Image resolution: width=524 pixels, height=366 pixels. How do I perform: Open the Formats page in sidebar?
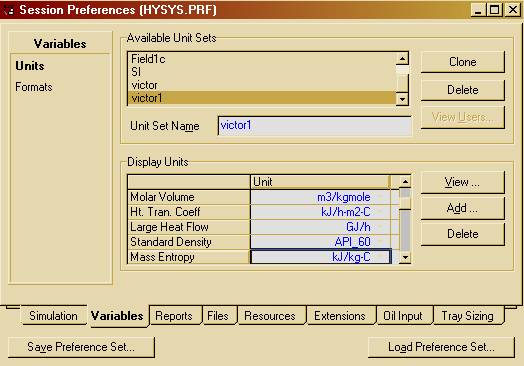(34, 87)
